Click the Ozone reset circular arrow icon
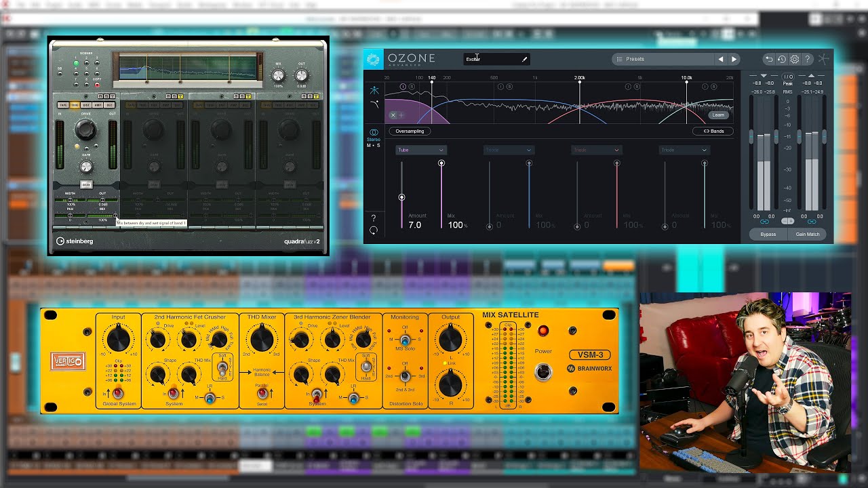868x488 pixels. (374, 230)
